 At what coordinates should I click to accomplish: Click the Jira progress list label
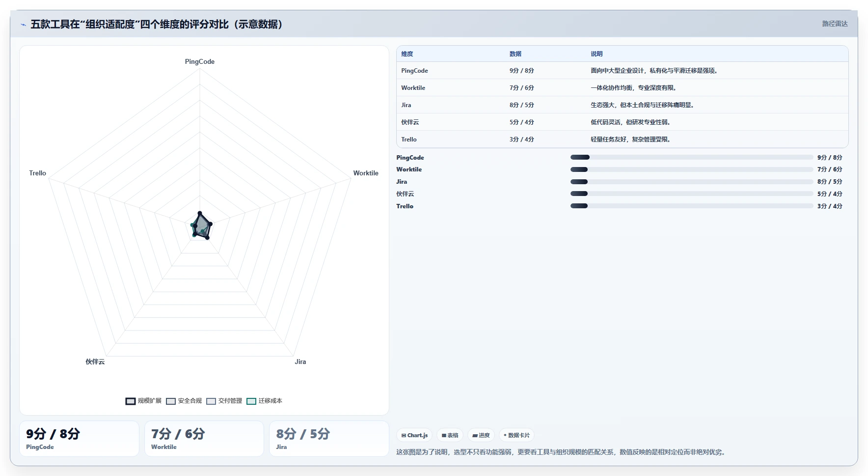point(402,182)
